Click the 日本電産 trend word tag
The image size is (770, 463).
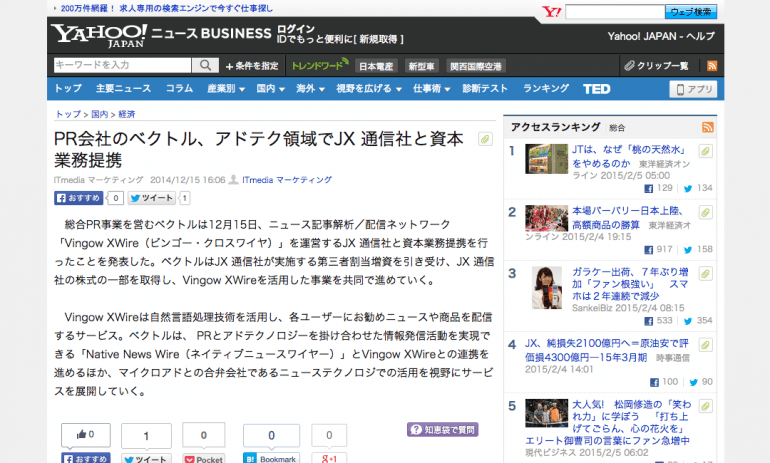(x=376, y=66)
